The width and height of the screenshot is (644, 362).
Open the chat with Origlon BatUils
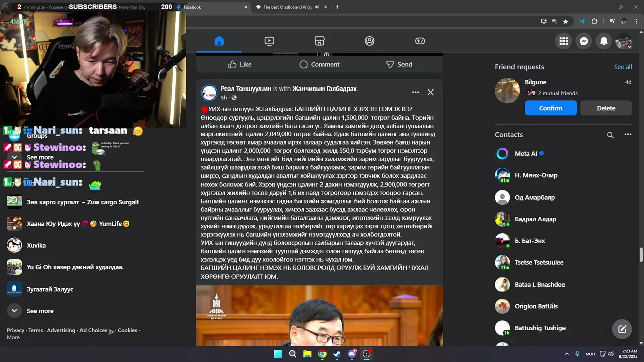click(563, 306)
